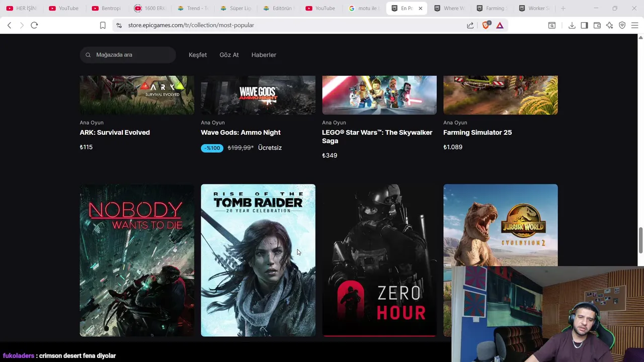The image size is (644, 362).
Task: Click the 'Ana Oyun' label above ARK
Action: click(92, 123)
